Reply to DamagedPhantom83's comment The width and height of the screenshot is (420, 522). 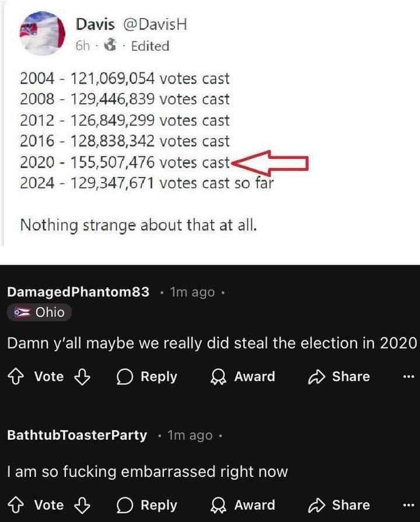pos(146,377)
